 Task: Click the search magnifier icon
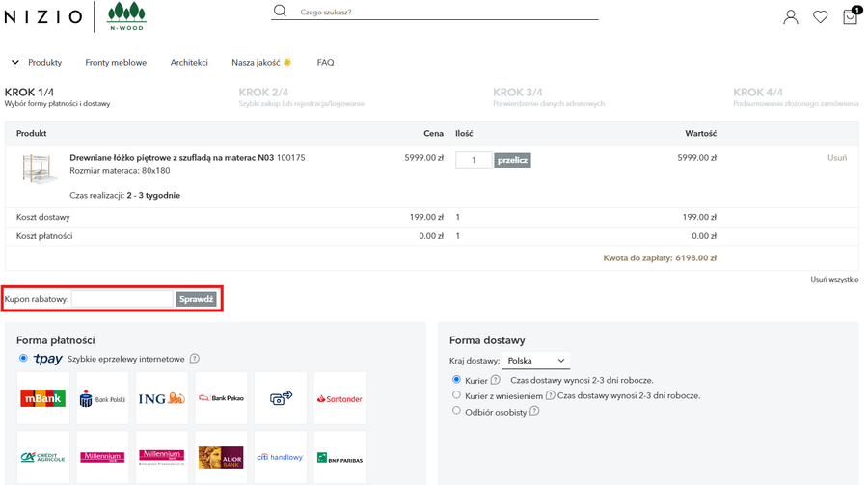point(281,12)
